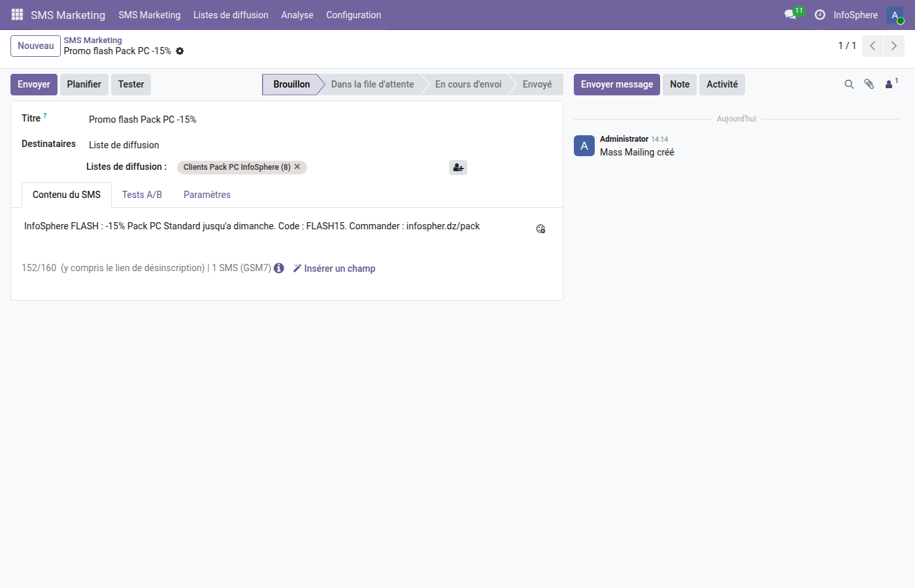Expand the Analyse menu
The width and height of the screenshot is (915, 588).
tap(297, 15)
